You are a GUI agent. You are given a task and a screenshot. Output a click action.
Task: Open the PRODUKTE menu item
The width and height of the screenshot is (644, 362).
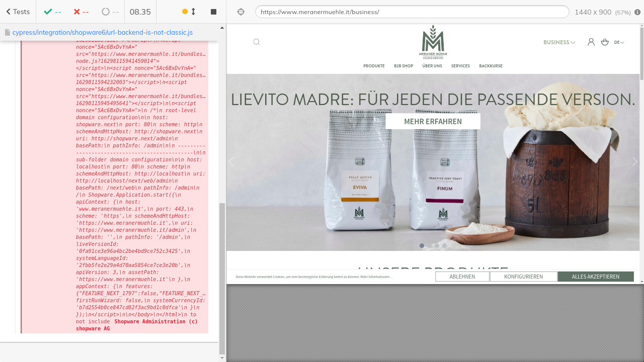pos(374,66)
